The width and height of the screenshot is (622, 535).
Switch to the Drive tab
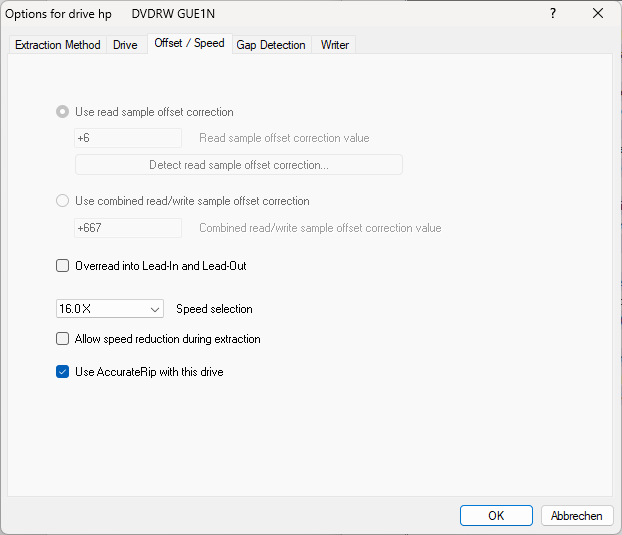coord(125,45)
